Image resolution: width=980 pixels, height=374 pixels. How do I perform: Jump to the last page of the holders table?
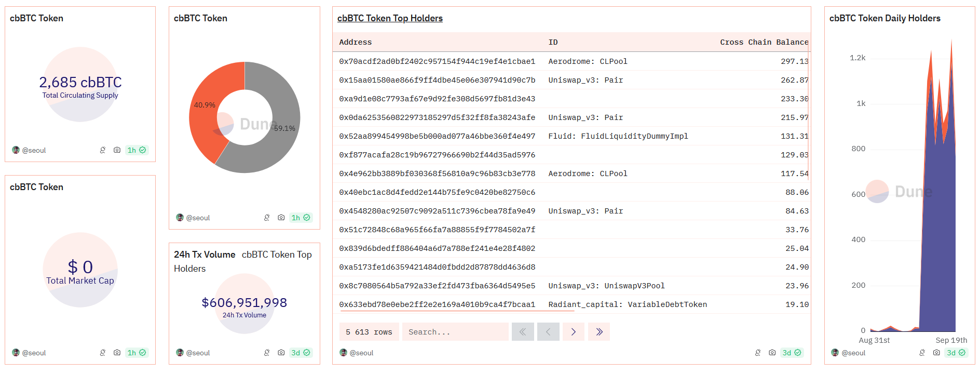599,332
